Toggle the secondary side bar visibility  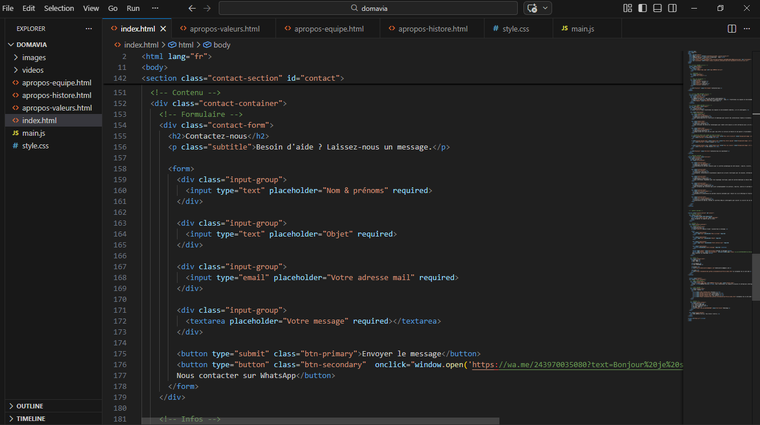tap(671, 8)
